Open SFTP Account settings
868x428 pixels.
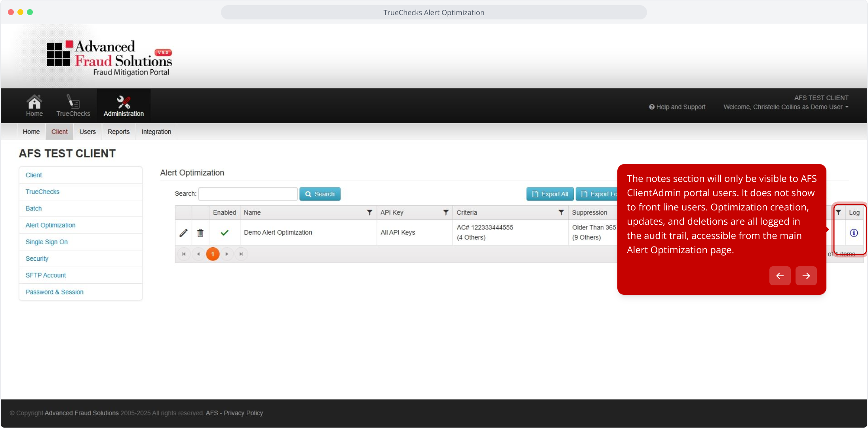pos(80,275)
